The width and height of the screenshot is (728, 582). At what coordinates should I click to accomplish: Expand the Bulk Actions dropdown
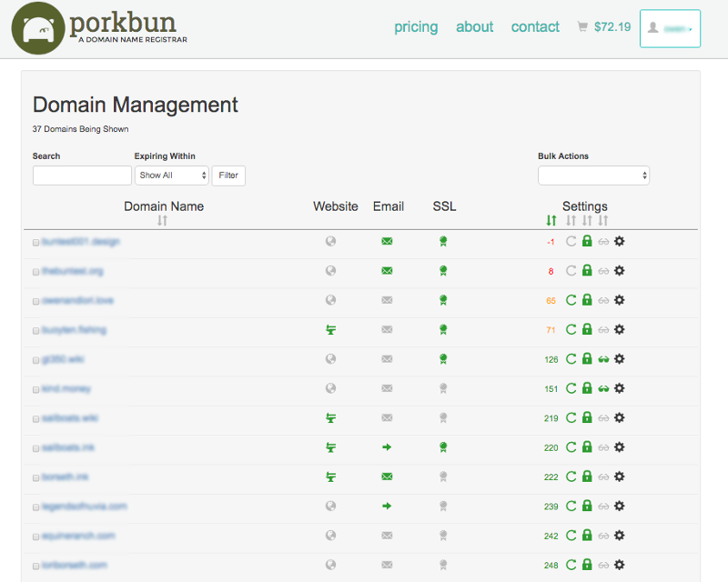593,176
